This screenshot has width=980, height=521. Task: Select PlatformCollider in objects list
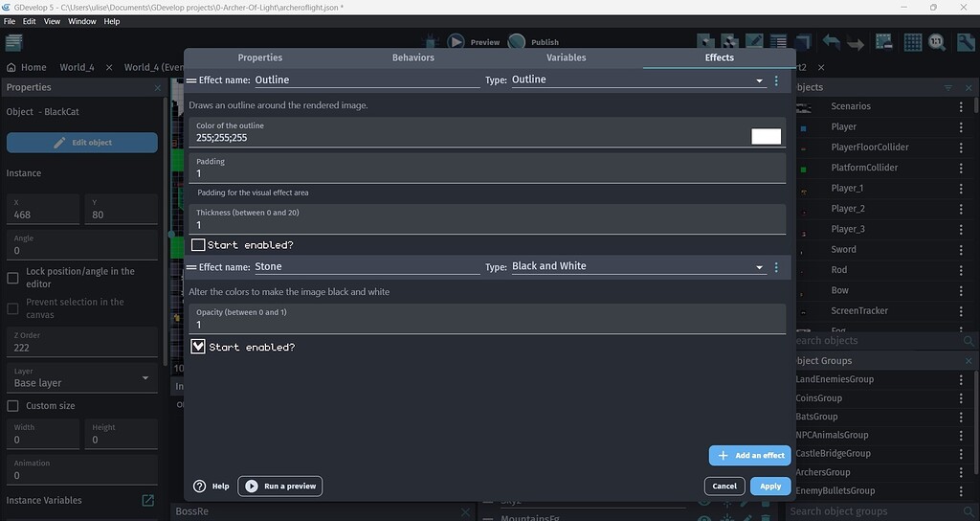pyautogui.click(x=864, y=168)
